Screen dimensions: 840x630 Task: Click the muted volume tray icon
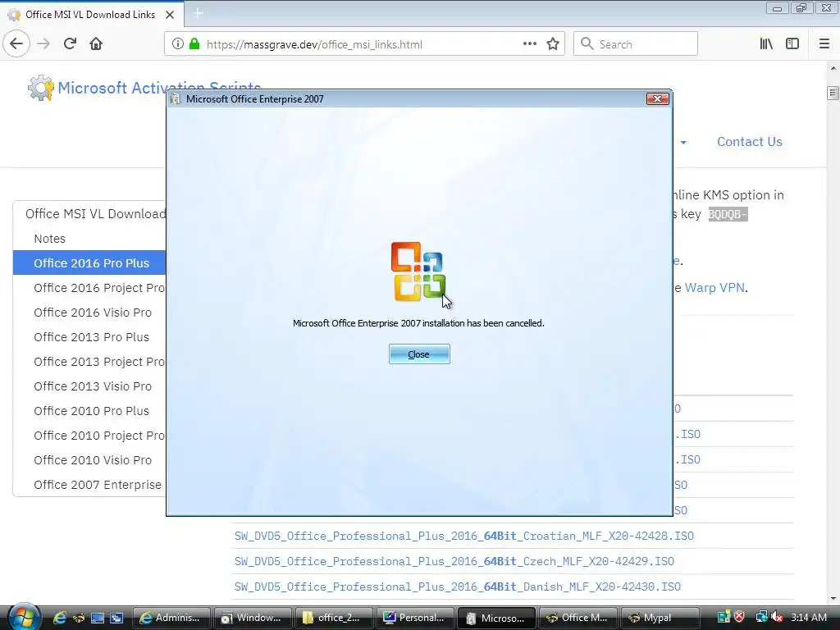(777, 617)
